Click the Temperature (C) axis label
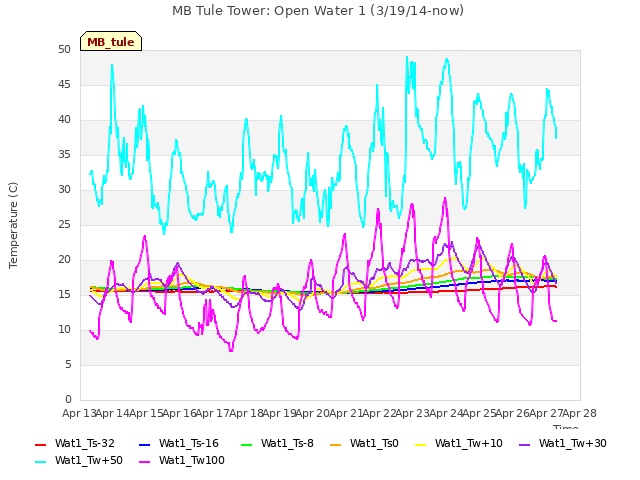The height and width of the screenshot is (480, 640). coord(13,225)
